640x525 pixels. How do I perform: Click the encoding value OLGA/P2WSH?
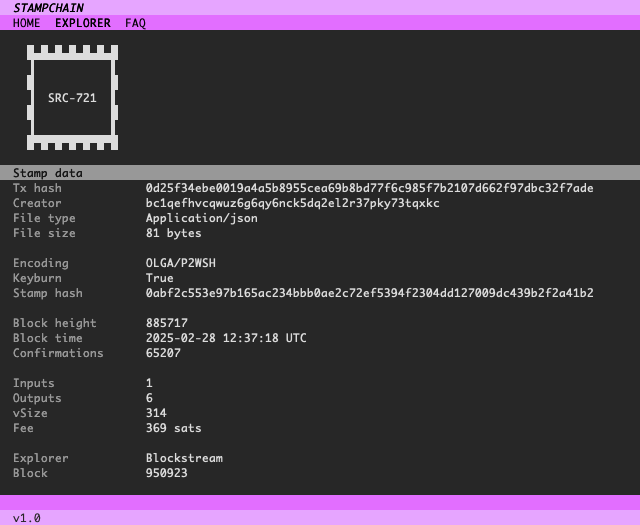click(x=181, y=263)
